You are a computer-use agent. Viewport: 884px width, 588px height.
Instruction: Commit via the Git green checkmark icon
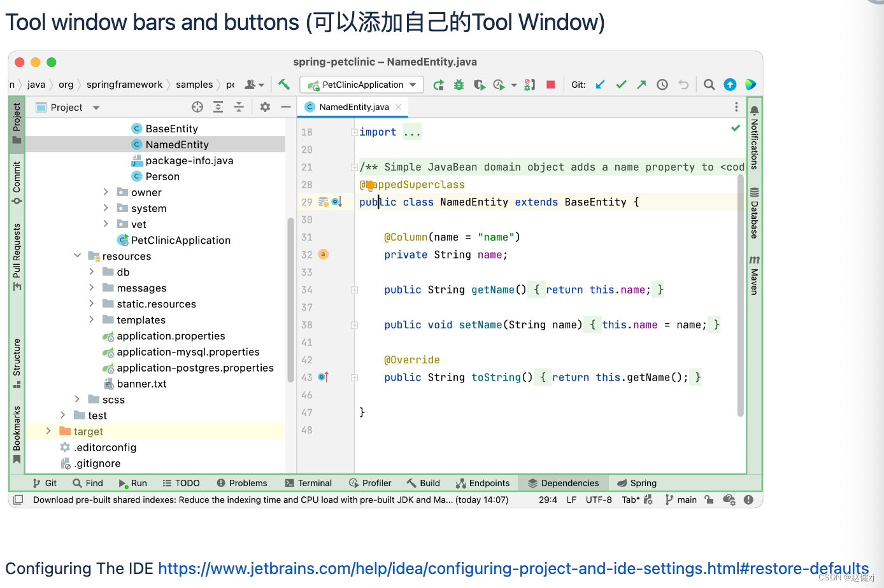click(x=621, y=85)
